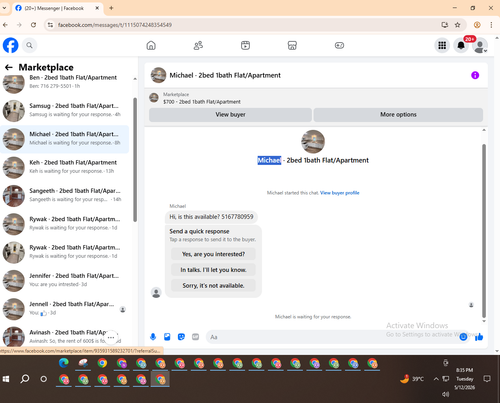Select Michael's conversation in the chat list
Viewport: 500px width, 403px height.
pyautogui.click(x=65, y=139)
